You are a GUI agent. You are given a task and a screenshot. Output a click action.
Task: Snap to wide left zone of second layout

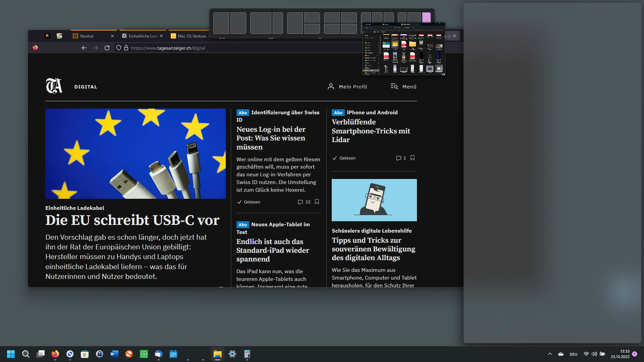tap(261, 23)
